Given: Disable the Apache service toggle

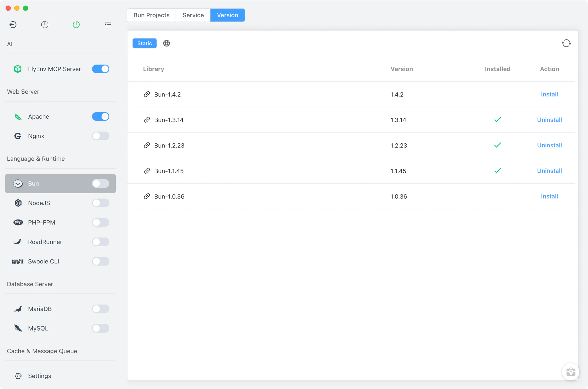Looking at the screenshot, I should coord(100,117).
